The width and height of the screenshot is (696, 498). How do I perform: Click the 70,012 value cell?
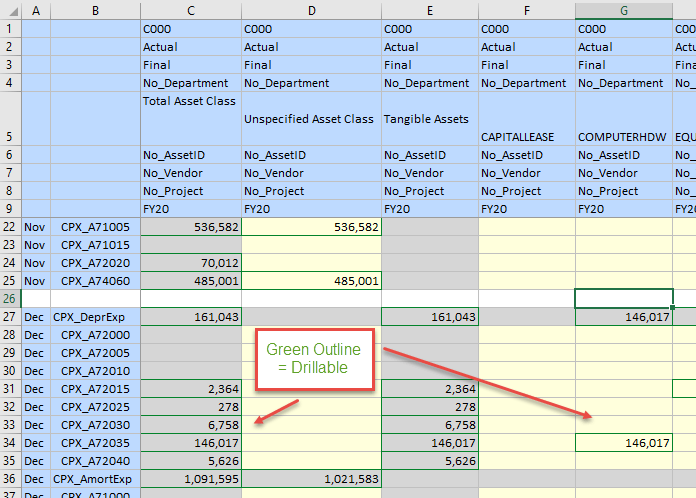tap(191, 263)
